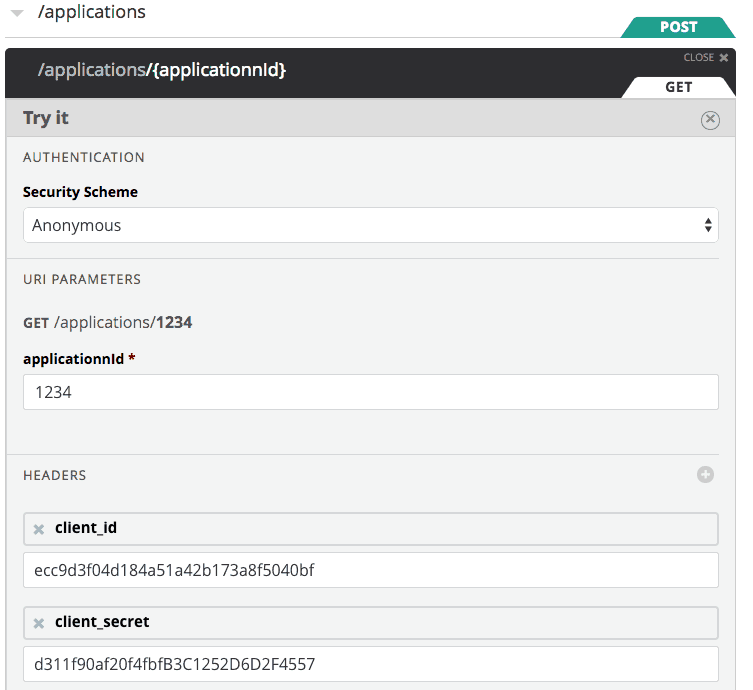Click the /applications resource title

tap(91, 12)
